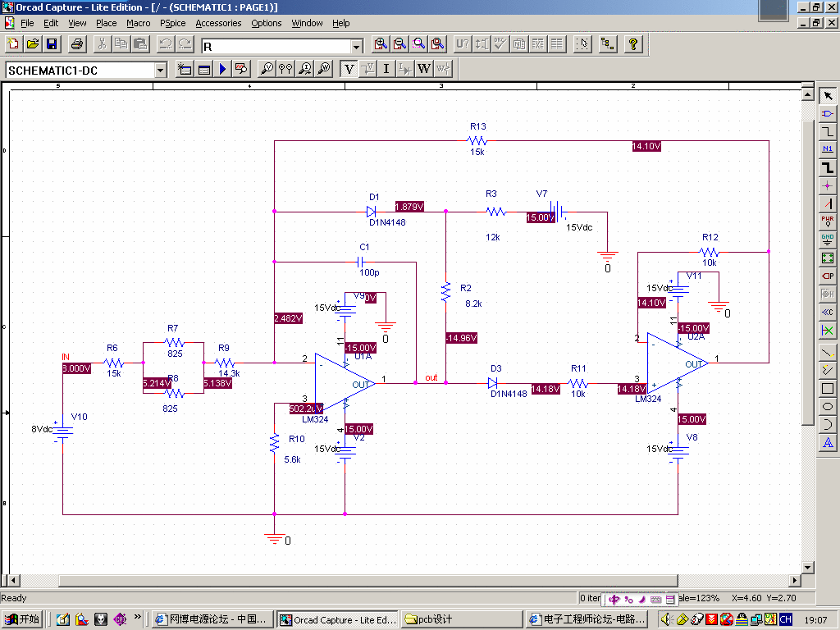Image resolution: width=840 pixels, height=630 pixels.
Task: Save the schematic with the floppy icon
Action: tap(52, 44)
